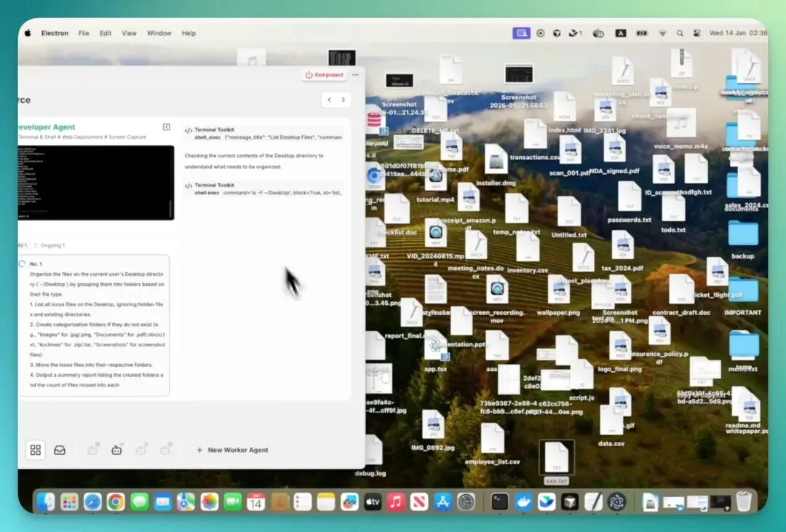Open Docker from the Dock

(523, 501)
